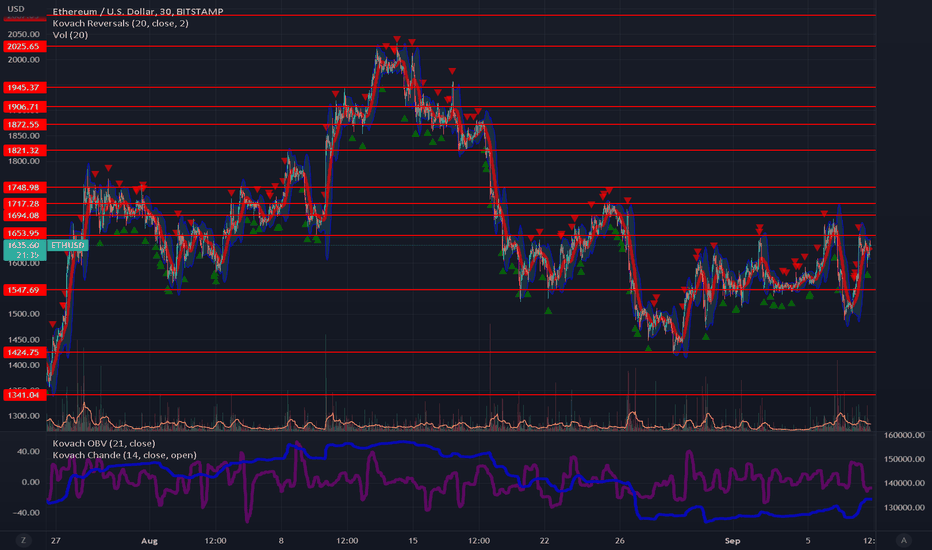Click the 1653.95 price level label

(24, 233)
